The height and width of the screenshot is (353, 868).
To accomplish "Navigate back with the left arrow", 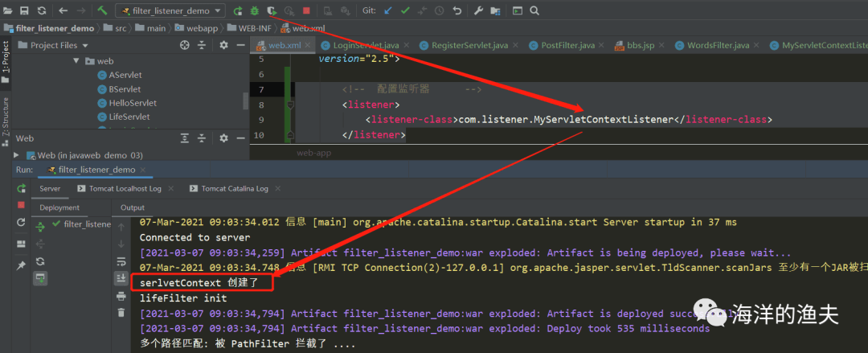I will (x=63, y=10).
